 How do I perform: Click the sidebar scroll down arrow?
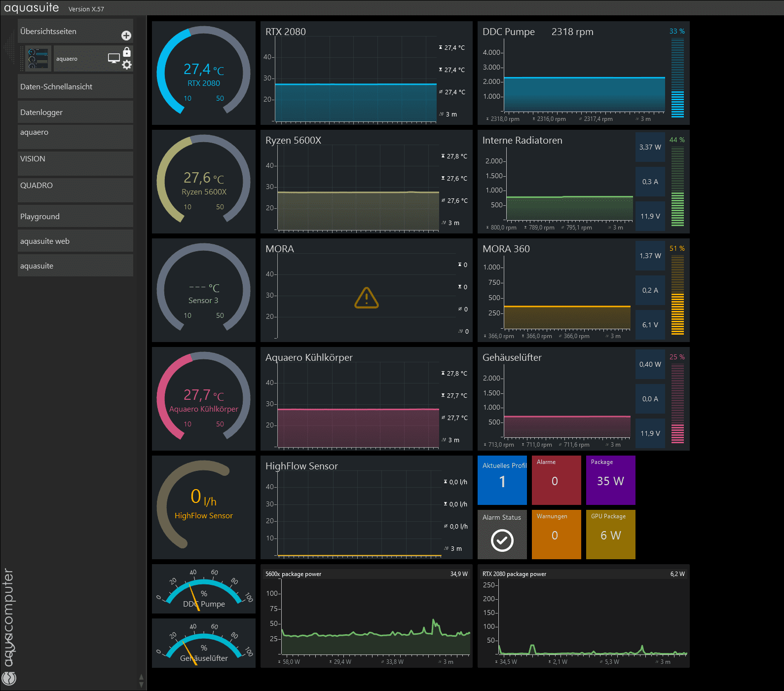142,685
